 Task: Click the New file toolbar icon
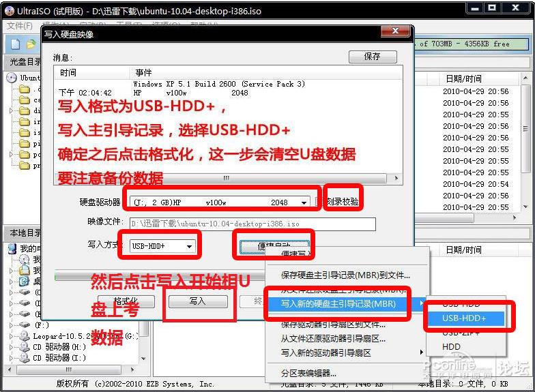click(16, 44)
